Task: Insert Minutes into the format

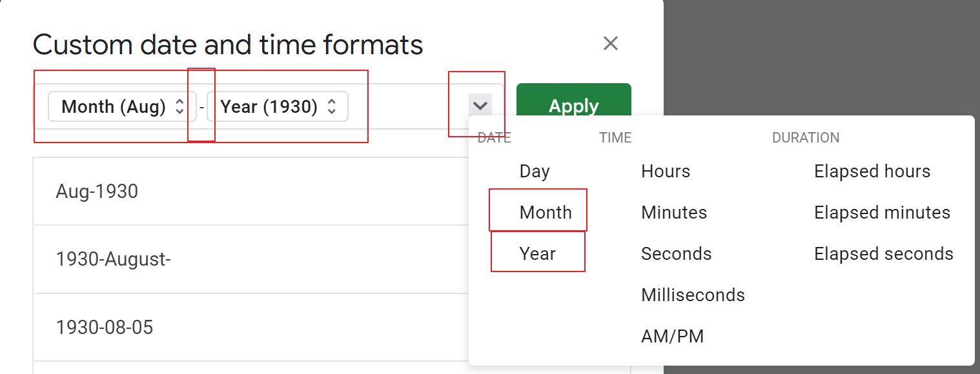Action: click(673, 212)
